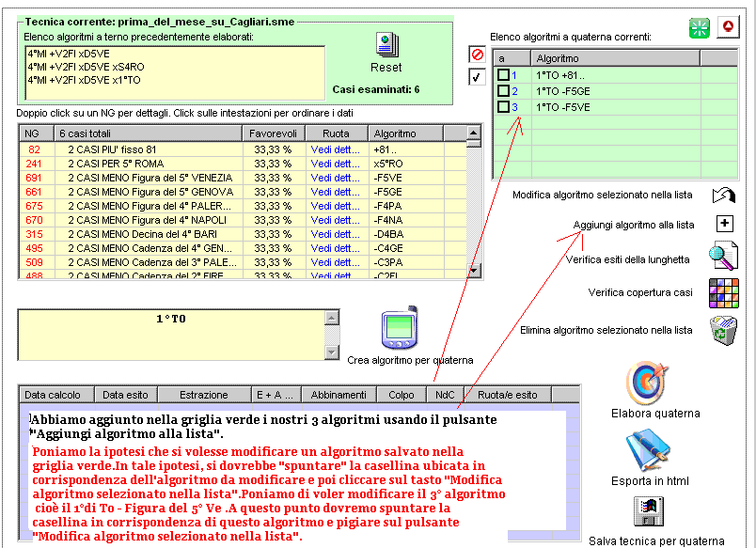Open Vedi dett link for NG 691

tap(335, 178)
